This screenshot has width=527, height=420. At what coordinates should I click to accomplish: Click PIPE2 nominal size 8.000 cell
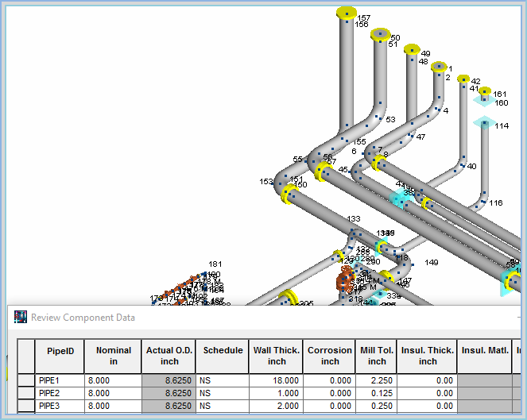113,393
